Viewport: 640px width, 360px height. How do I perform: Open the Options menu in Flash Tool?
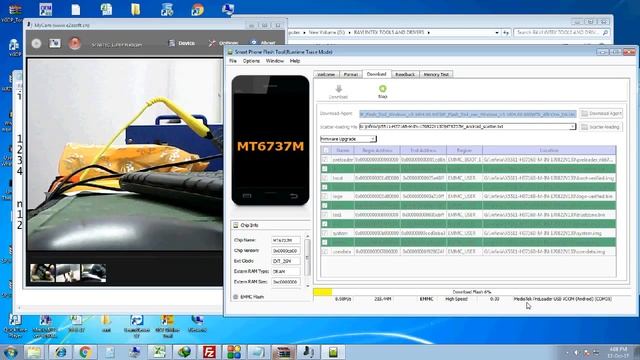pos(251,61)
